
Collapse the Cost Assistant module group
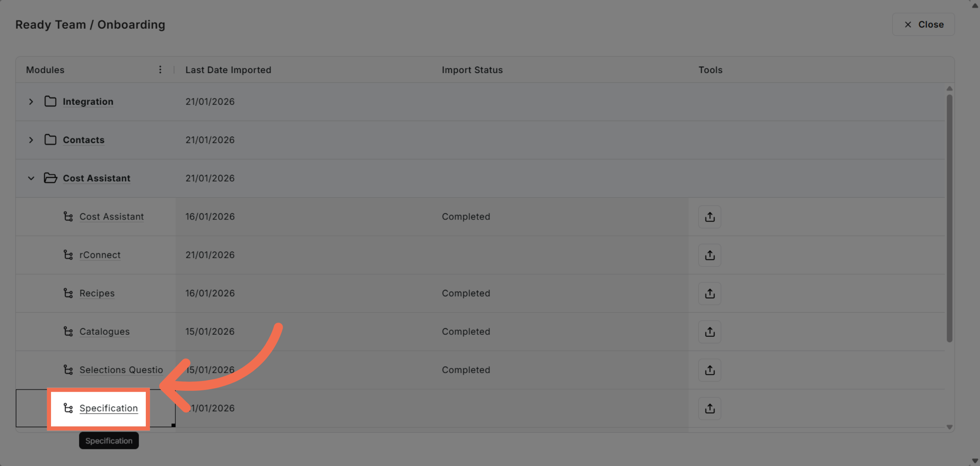31,178
